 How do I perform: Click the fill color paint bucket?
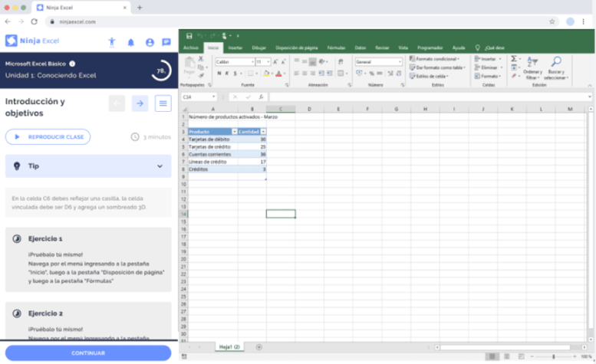pyautogui.click(x=266, y=74)
